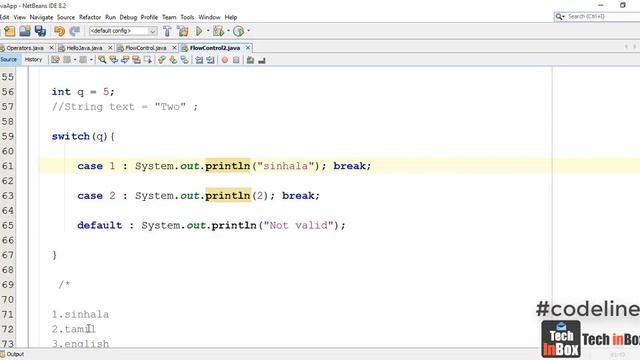
Task: Open the Team menu
Action: [x=169, y=17]
